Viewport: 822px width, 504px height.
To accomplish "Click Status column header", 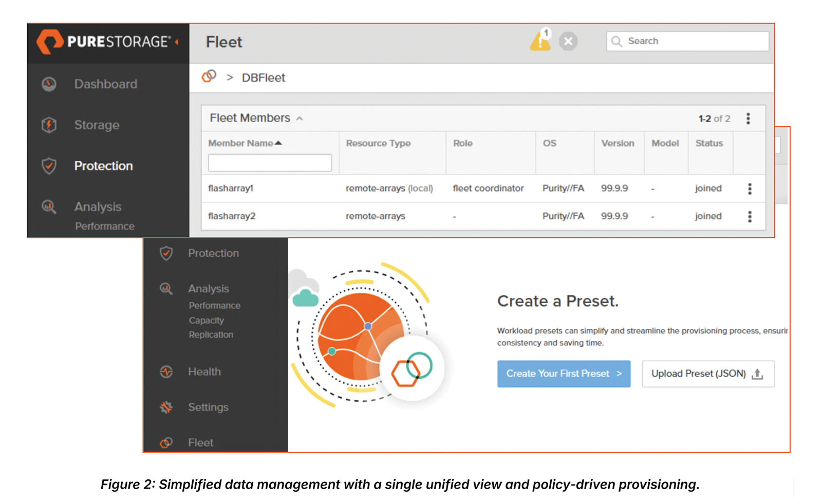I will point(709,143).
